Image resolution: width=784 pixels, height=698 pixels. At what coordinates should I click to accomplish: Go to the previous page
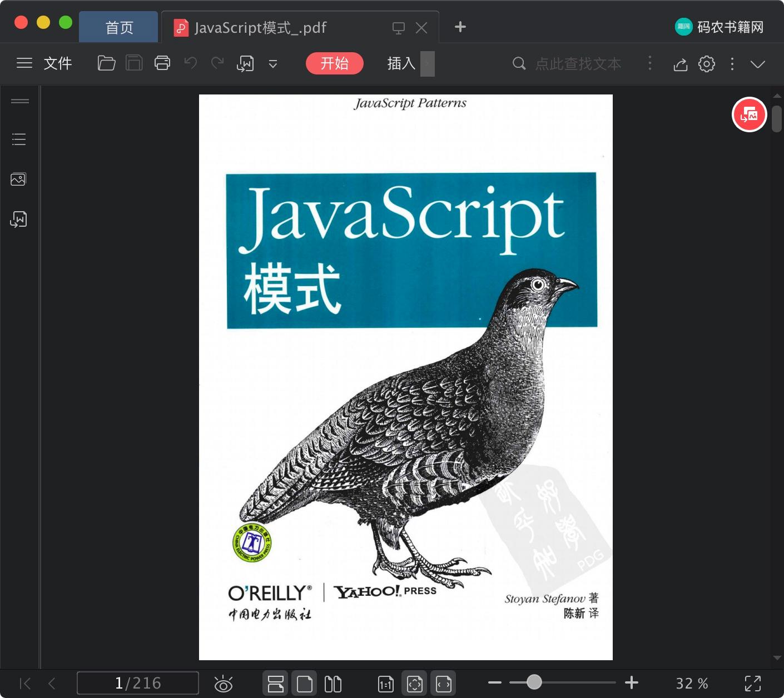[x=52, y=684]
